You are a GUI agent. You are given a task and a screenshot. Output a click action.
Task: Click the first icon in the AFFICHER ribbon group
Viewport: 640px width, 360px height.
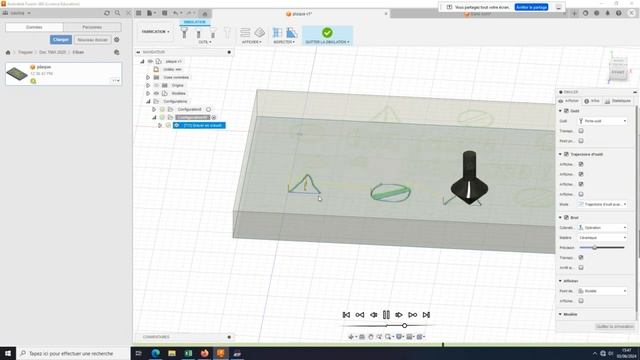245,33
